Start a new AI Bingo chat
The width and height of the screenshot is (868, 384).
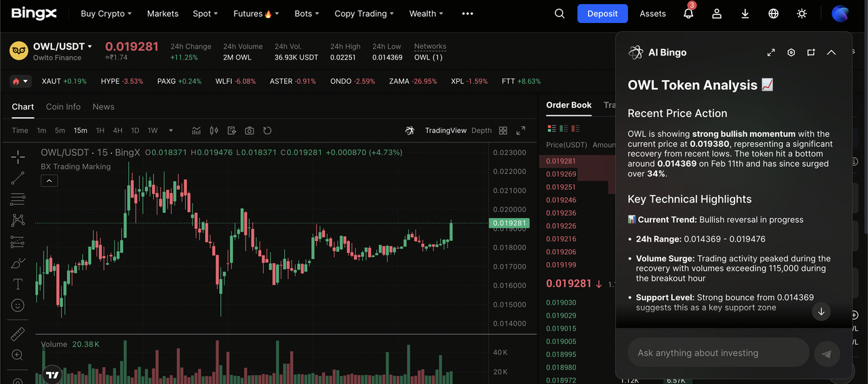(x=811, y=53)
